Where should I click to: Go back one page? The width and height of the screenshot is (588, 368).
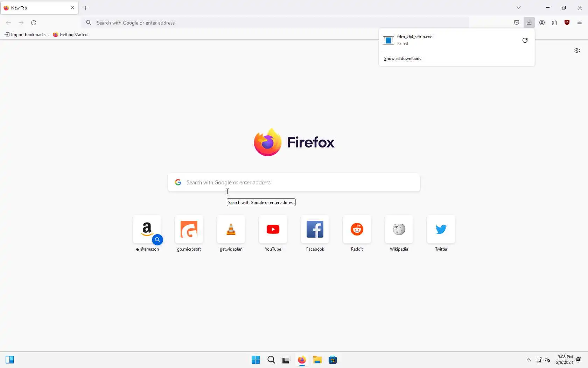pos(8,23)
